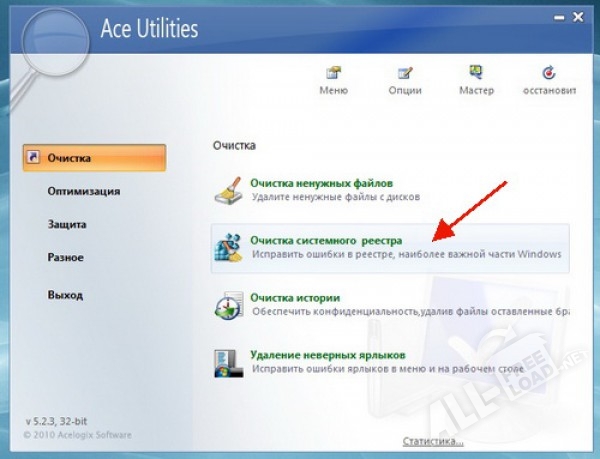
Task: Click the Опции options icon
Action: click(405, 73)
